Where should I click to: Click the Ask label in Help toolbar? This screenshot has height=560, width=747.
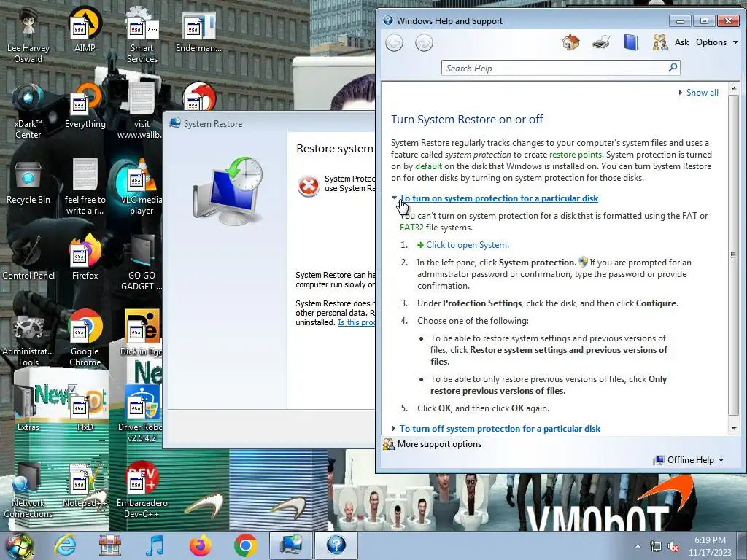[x=682, y=42]
